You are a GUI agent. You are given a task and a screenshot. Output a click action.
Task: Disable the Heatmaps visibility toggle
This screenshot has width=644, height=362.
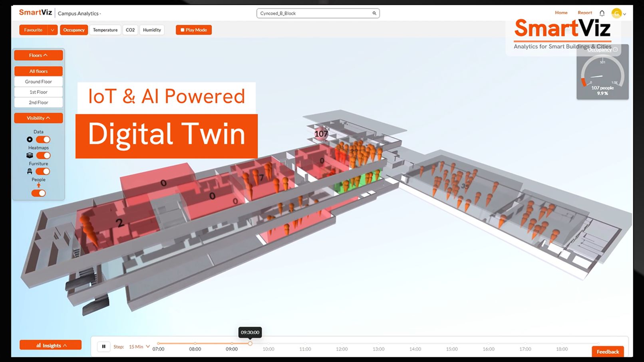click(x=43, y=155)
